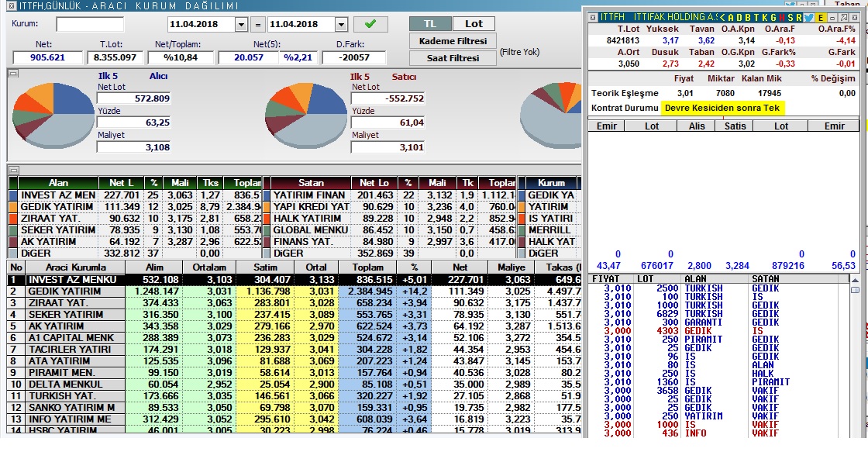Click the Alis column header in order book
This screenshot has width=868, height=476.
click(x=697, y=126)
